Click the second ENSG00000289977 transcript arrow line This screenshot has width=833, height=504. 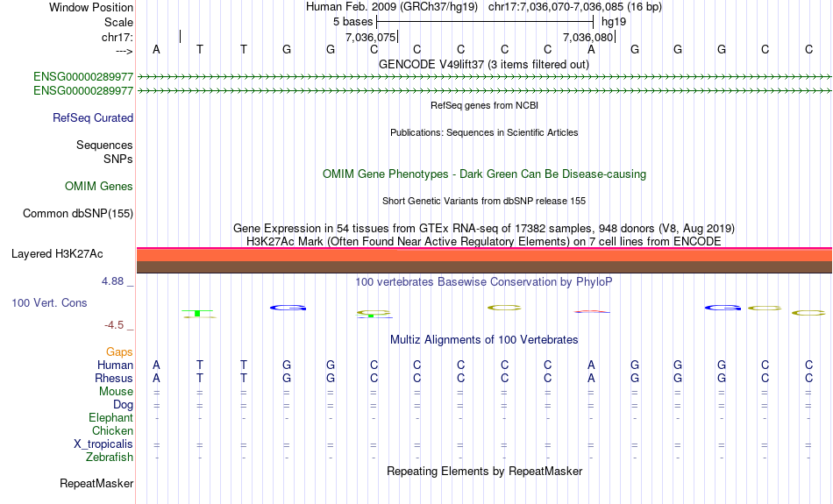tap(485, 91)
